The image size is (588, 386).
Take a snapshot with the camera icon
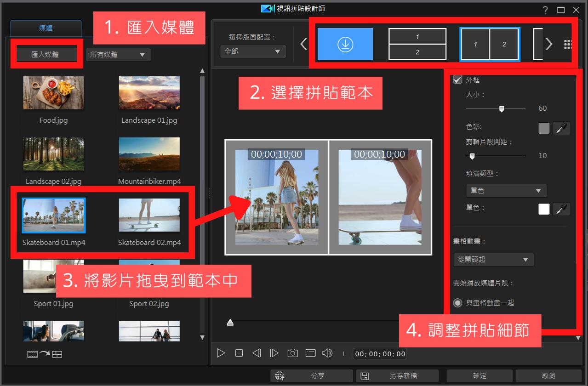[x=292, y=353]
